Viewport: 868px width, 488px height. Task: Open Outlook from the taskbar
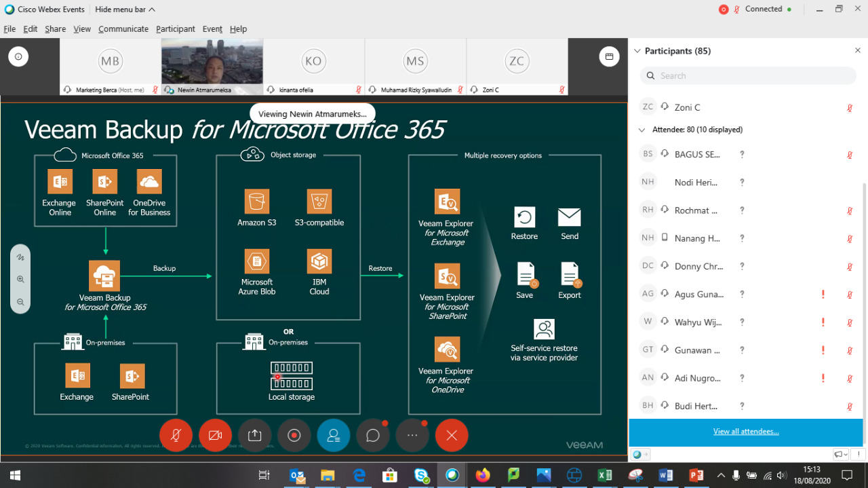tap(296, 475)
